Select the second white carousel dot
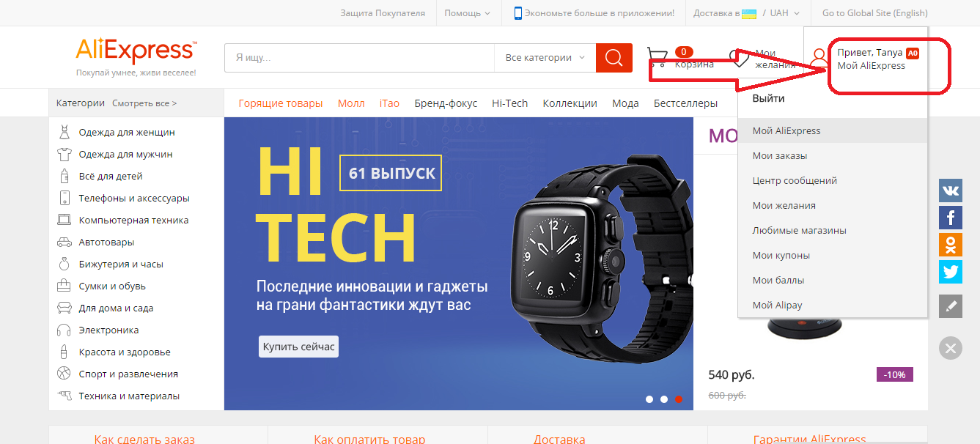This screenshot has height=444, width=980. 664,399
